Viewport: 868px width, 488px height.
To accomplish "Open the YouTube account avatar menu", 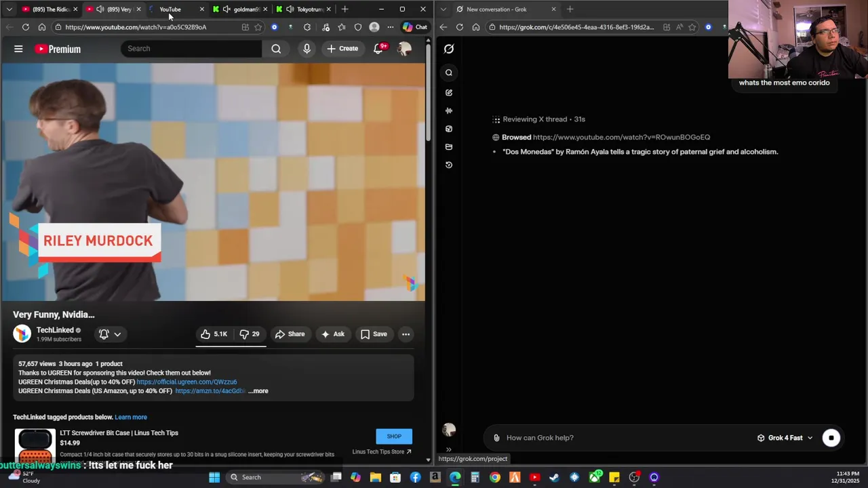I will tap(404, 49).
